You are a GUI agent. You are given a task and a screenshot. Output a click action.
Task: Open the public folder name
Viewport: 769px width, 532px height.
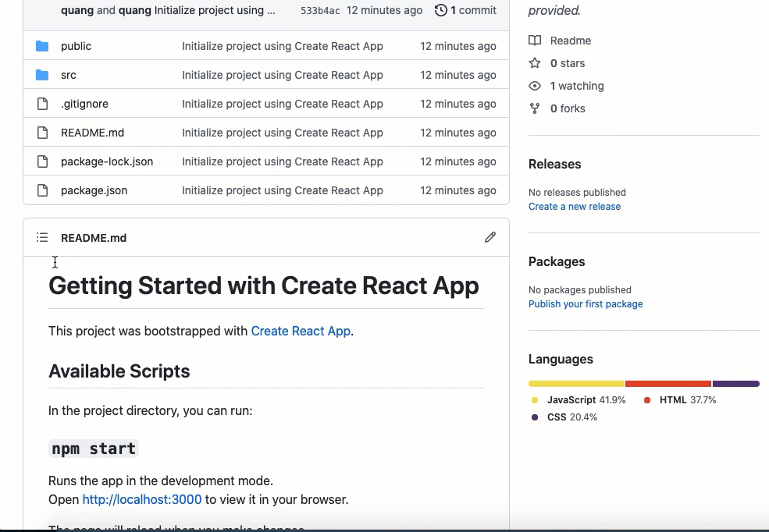pos(76,46)
